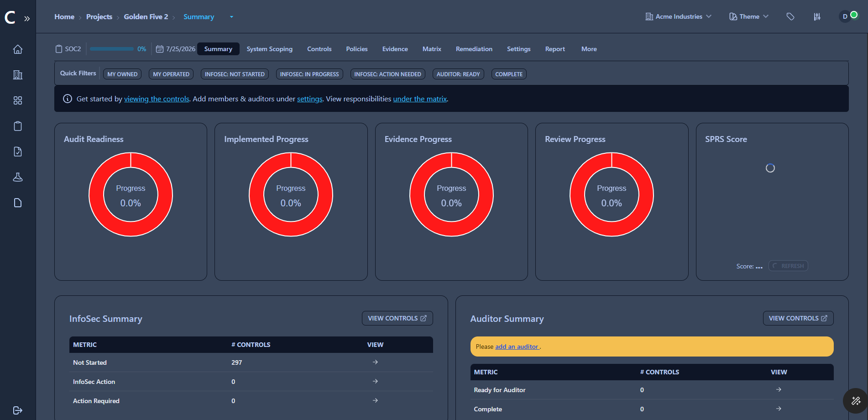Switch to the Controls tab

tap(319, 49)
